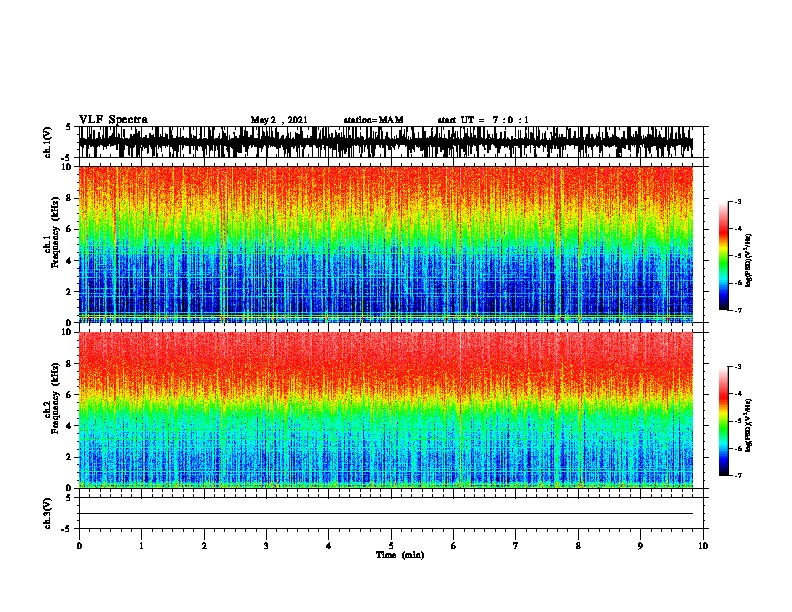This screenshot has height=612, width=792.
Task: Click the "9" time axis tick label
Action: click(640, 546)
